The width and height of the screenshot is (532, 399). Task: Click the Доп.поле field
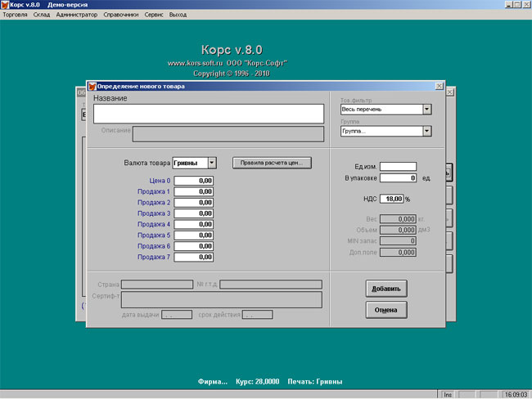(x=398, y=252)
